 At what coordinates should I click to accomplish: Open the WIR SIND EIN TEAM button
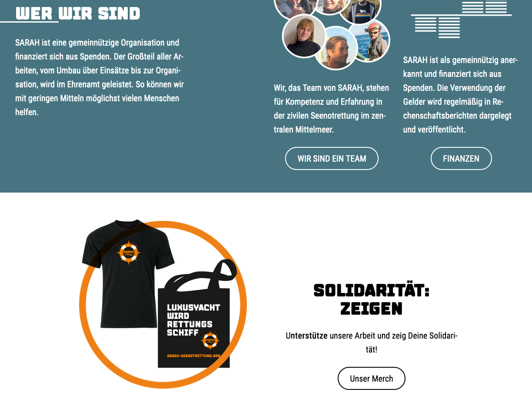(x=332, y=159)
